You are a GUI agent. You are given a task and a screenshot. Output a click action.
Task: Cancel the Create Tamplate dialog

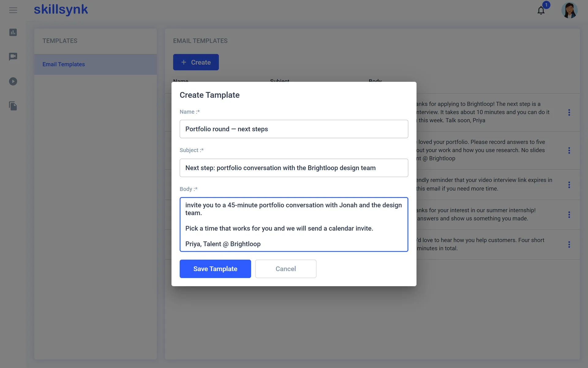tap(286, 269)
